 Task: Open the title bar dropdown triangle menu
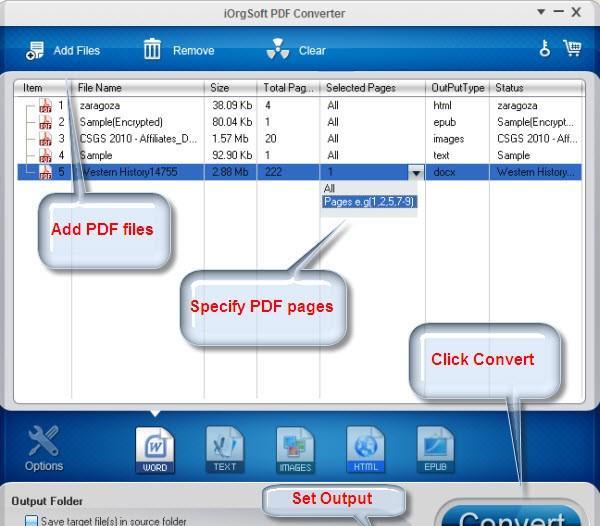[x=541, y=12]
